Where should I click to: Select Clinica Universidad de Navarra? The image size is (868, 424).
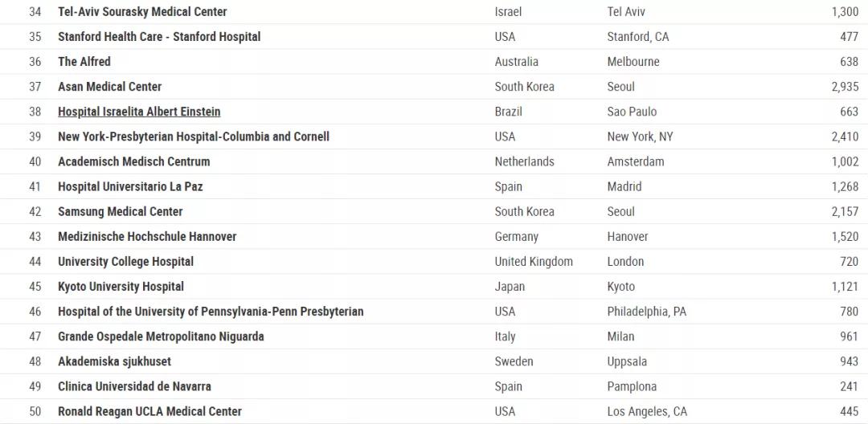[134, 386]
